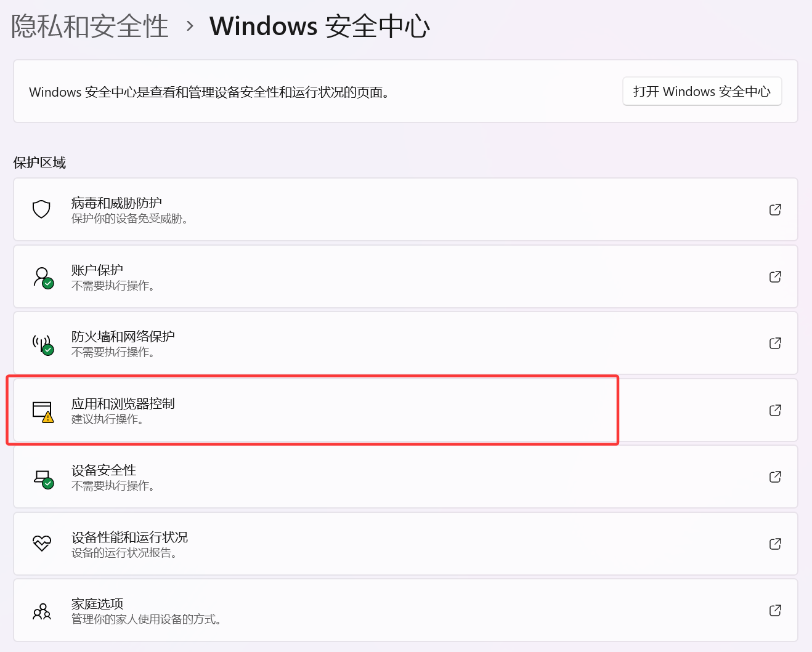
Task: Open external link icon on 病毒和威胁防护 row
Action: 775,209
